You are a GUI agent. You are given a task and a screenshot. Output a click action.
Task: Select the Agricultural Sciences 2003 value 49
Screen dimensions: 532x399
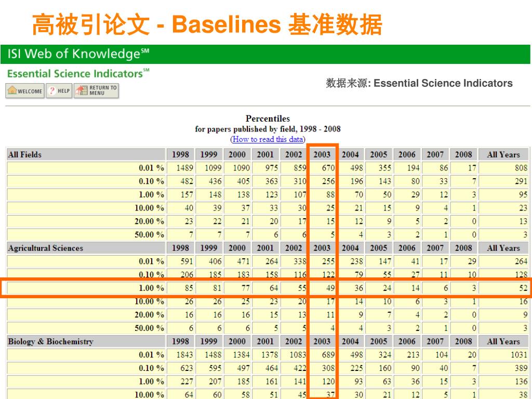[x=330, y=288]
